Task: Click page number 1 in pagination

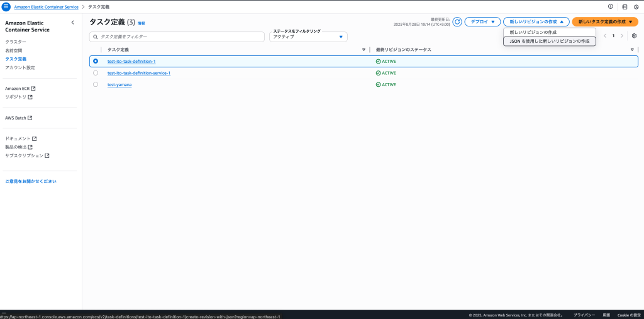Action: 613,36
